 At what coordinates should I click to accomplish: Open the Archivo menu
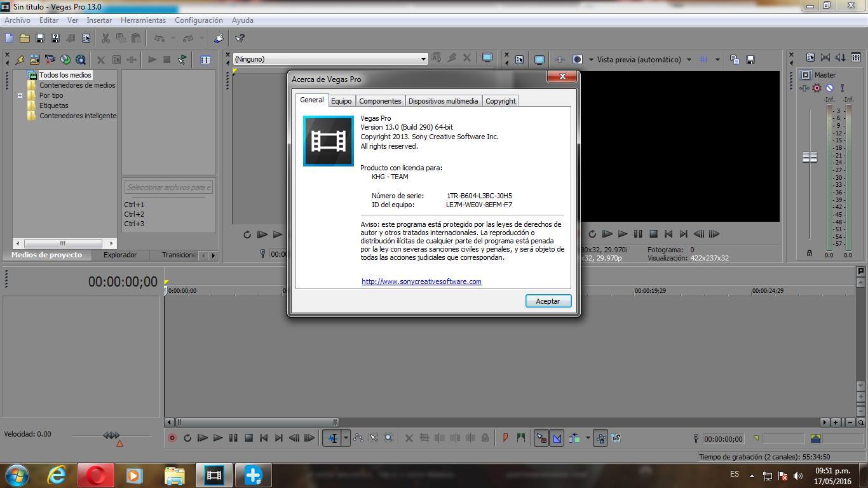pyautogui.click(x=17, y=20)
